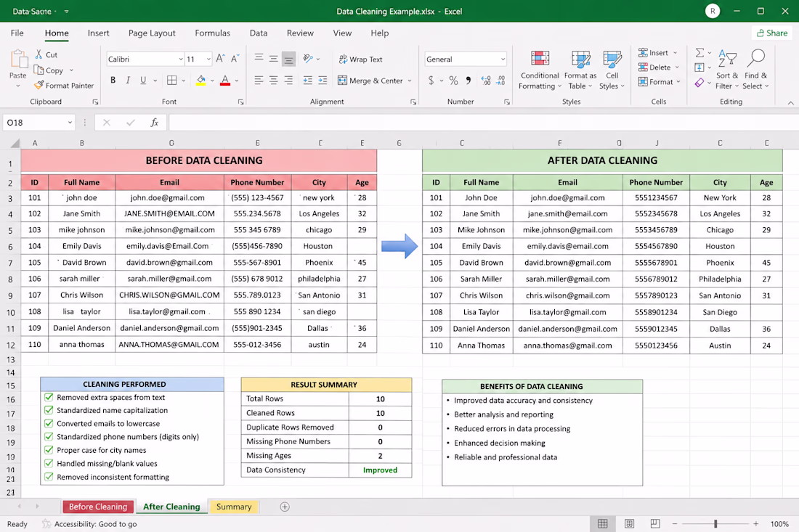
Task: Open Format as Table
Action: tap(580, 70)
